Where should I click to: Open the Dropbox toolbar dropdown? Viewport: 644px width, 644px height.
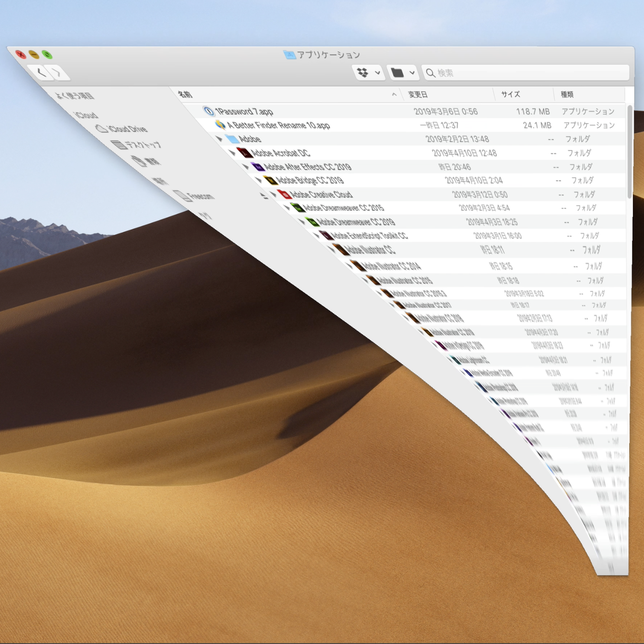[368, 73]
